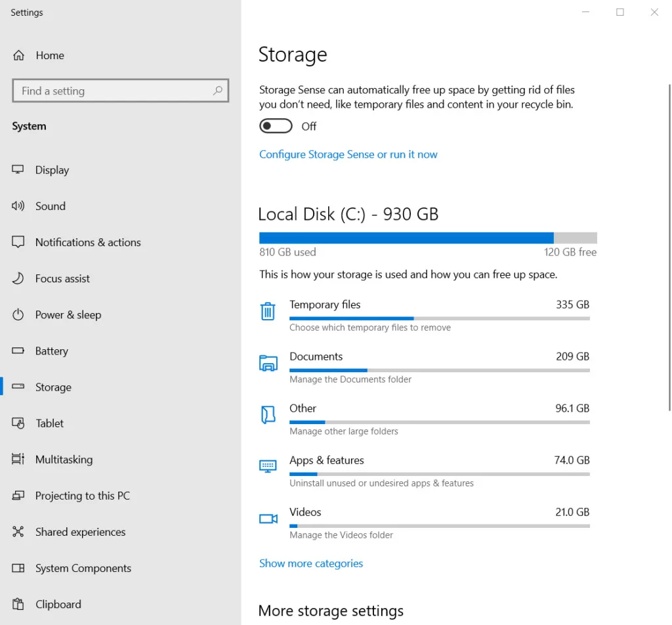The width and height of the screenshot is (672, 625).
Task: Click the 21.0 GB value
Action: 572,512
